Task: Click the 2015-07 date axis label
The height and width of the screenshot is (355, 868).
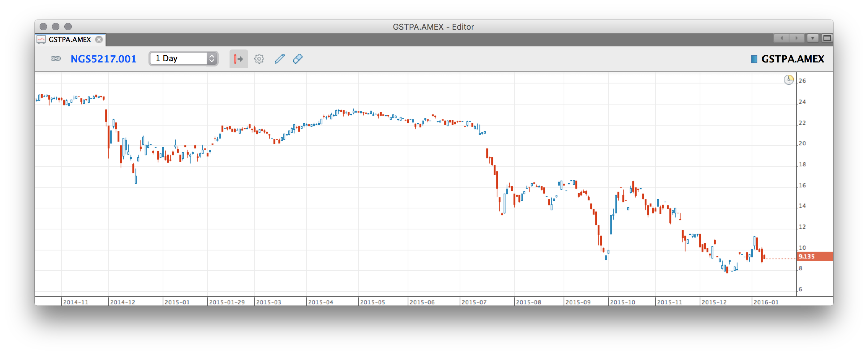Action: [474, 302]
